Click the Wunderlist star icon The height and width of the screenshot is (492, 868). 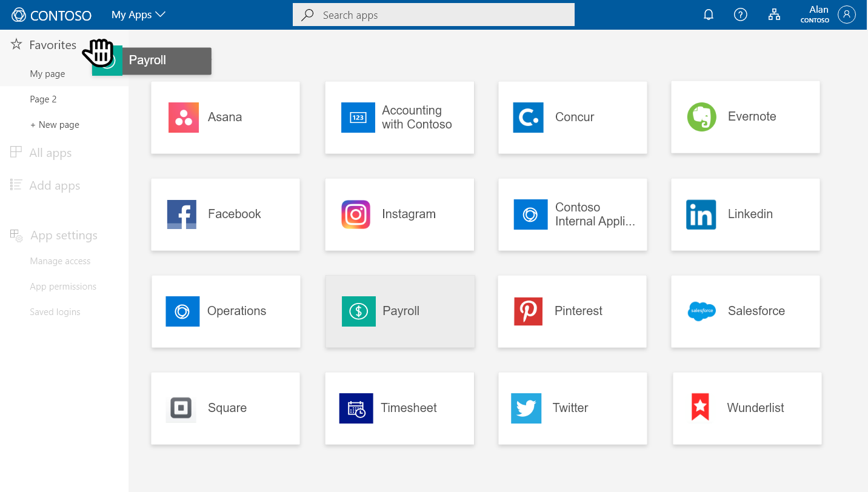701,407
